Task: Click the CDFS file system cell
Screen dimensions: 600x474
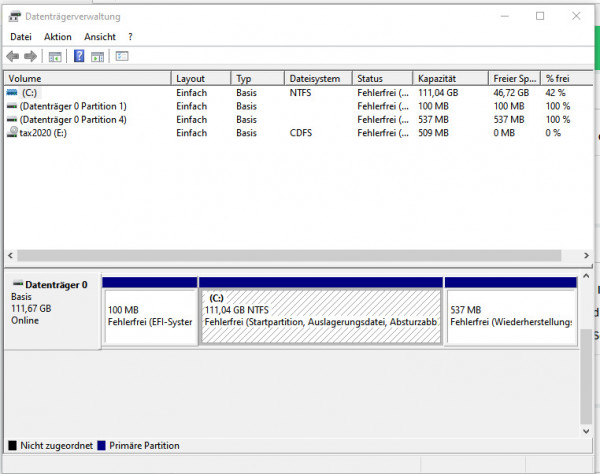Action: [301, 133]
